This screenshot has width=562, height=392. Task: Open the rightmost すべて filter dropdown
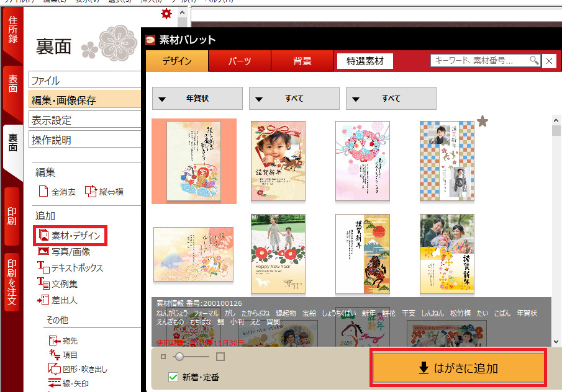391,99
